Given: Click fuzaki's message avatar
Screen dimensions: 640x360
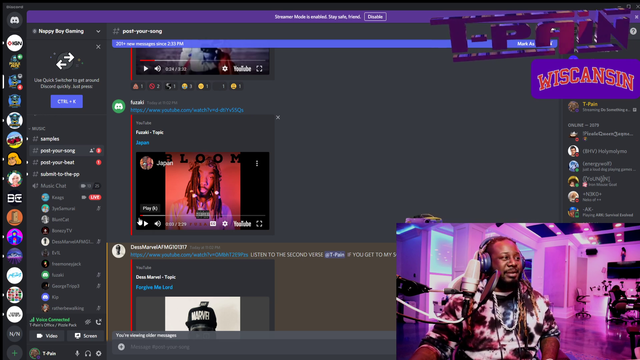Looking at the screenshot, I should 119,106.
